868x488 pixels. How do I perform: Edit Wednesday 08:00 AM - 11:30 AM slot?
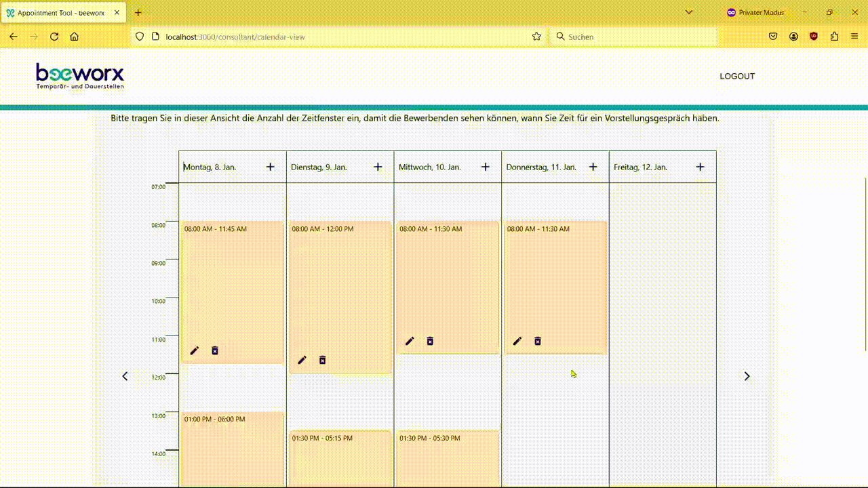coord(410,341)
